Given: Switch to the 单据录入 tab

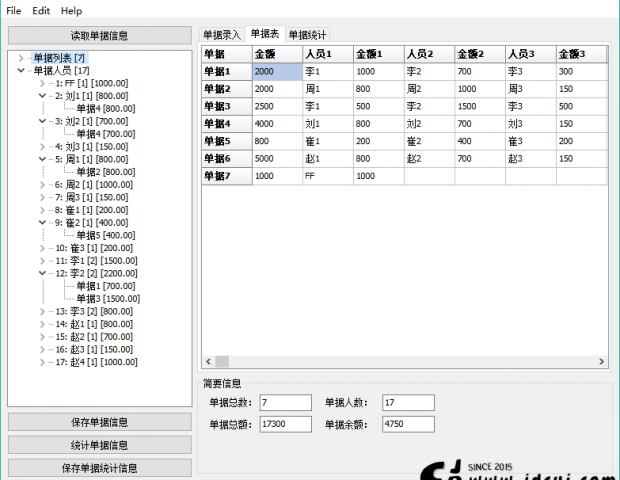Looking at the screenshot, I should click(222, 34).
